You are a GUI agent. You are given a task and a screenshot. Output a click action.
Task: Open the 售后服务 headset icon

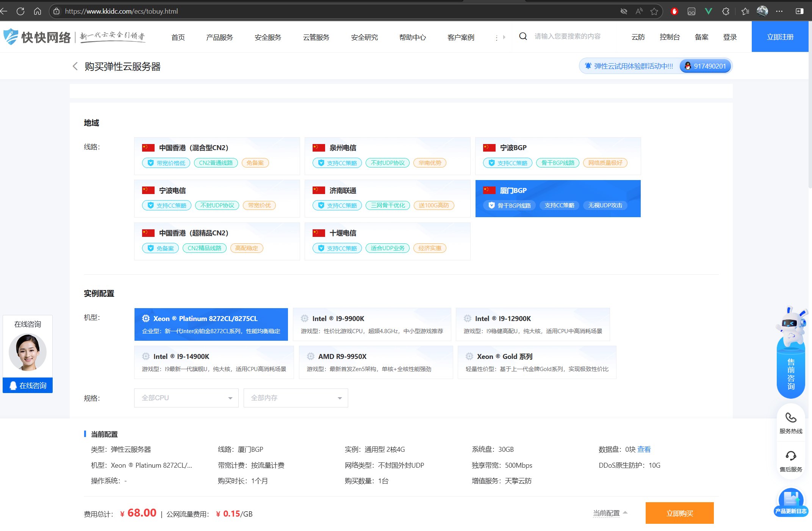[791, 456]
